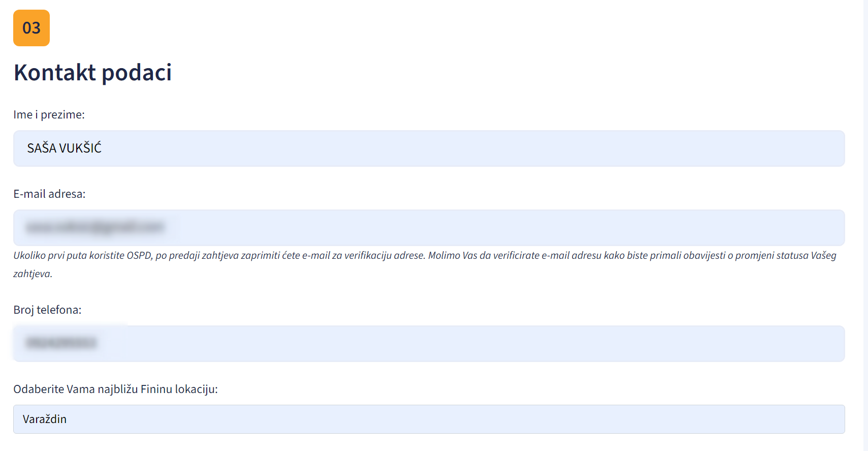
Task: Click the Kontakt podaci heading
Action: coord(92,73)
